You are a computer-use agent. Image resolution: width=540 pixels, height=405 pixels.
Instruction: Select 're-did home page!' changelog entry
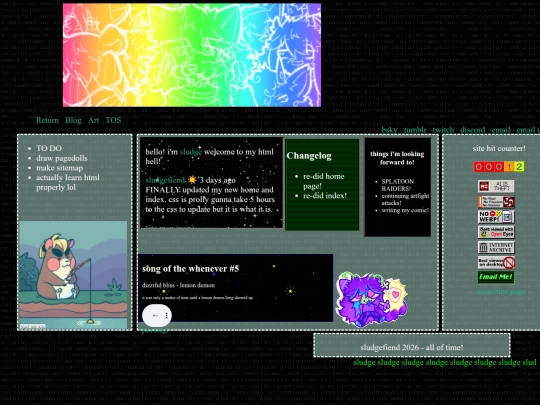pos(323,181)
